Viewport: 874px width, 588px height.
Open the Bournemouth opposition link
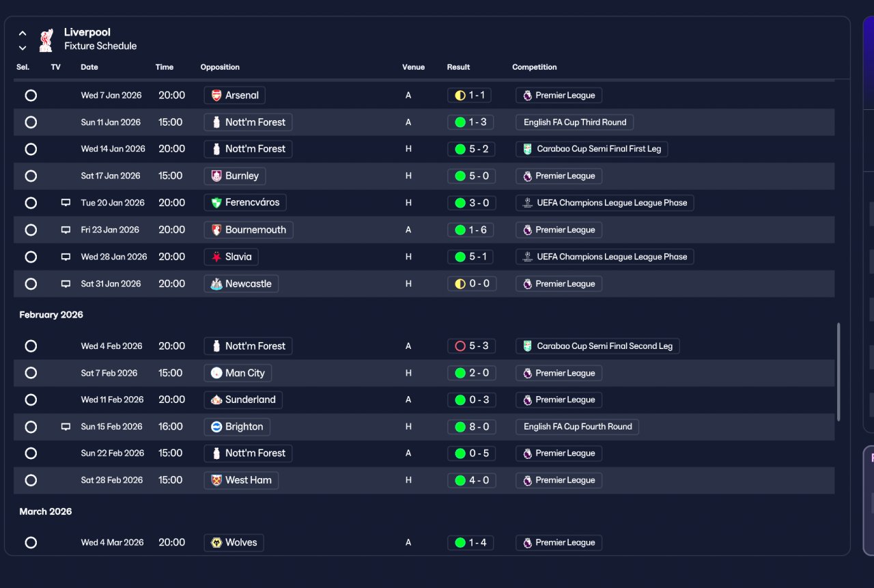tap(249, 230)
